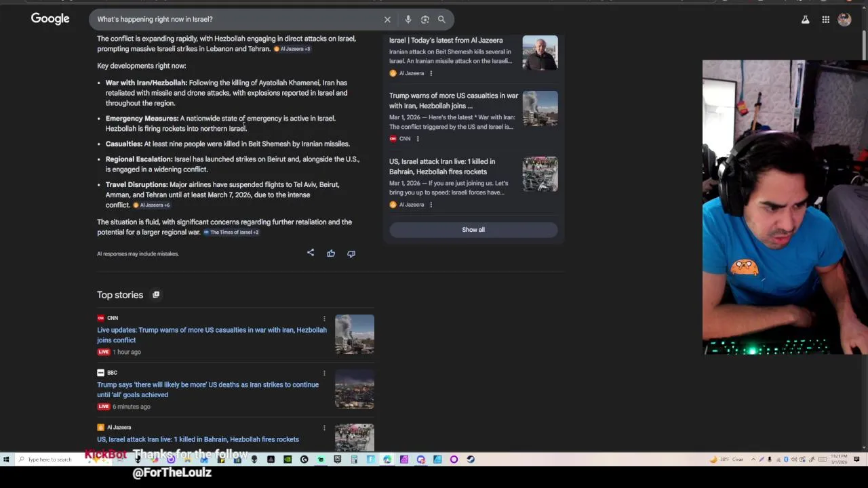This screenshot has width=868, height=488.
Task: Open the CNN top story thumbnail
Action: [x=354, y=334]
